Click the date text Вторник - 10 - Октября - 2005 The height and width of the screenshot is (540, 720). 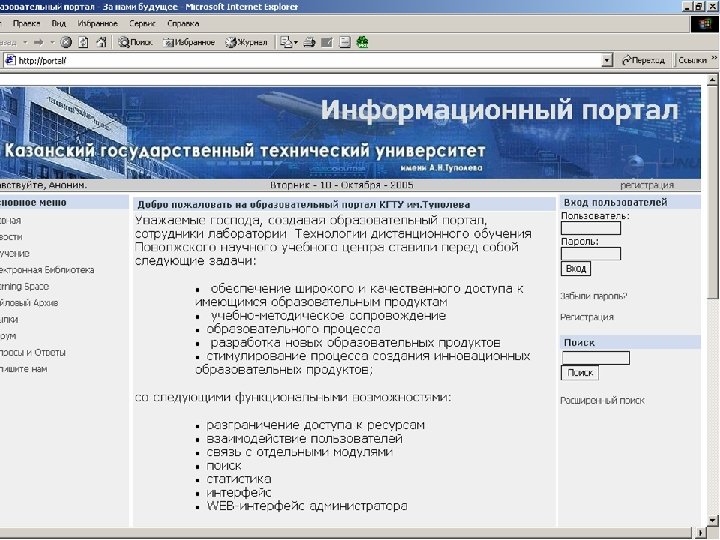coord(342,185)
